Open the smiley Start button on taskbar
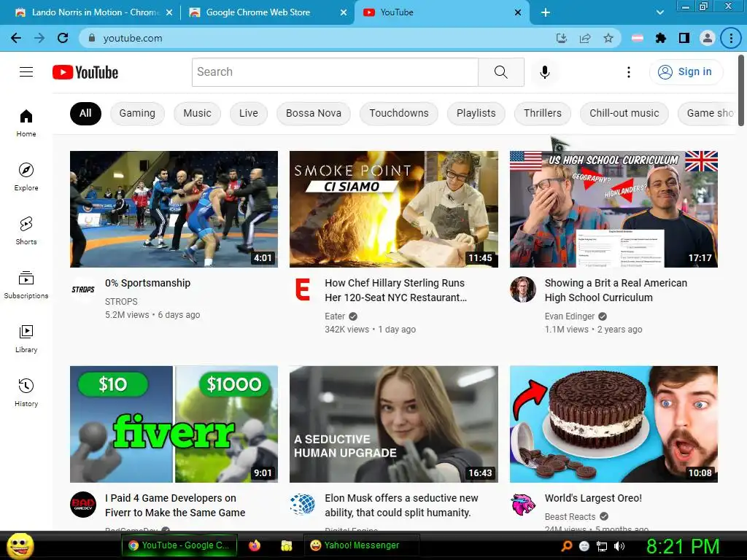The width and height of the screenshot is (747, 560). click(x=20, y=545)
